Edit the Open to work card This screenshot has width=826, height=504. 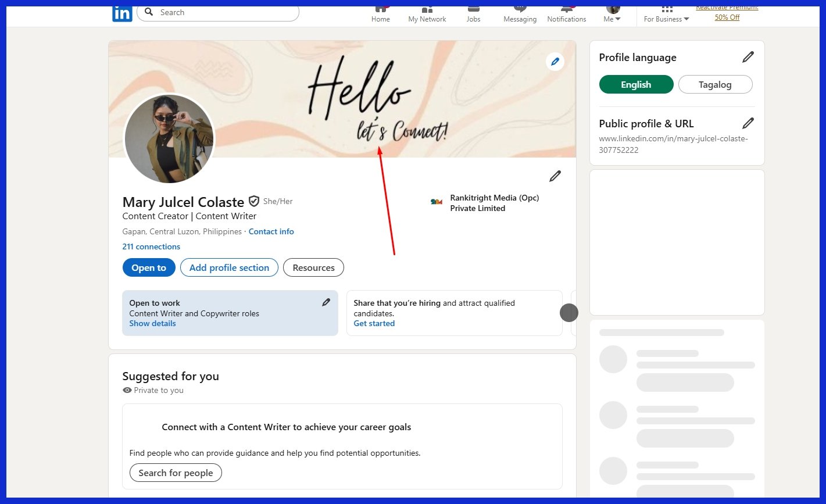pos(326,302)
